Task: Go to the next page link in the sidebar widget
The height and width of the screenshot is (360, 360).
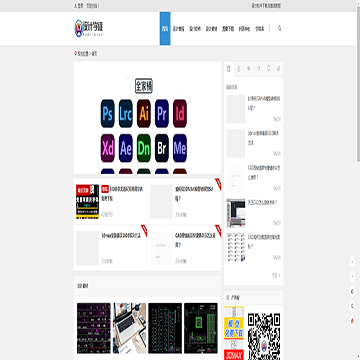Action: tap(276, 275)
